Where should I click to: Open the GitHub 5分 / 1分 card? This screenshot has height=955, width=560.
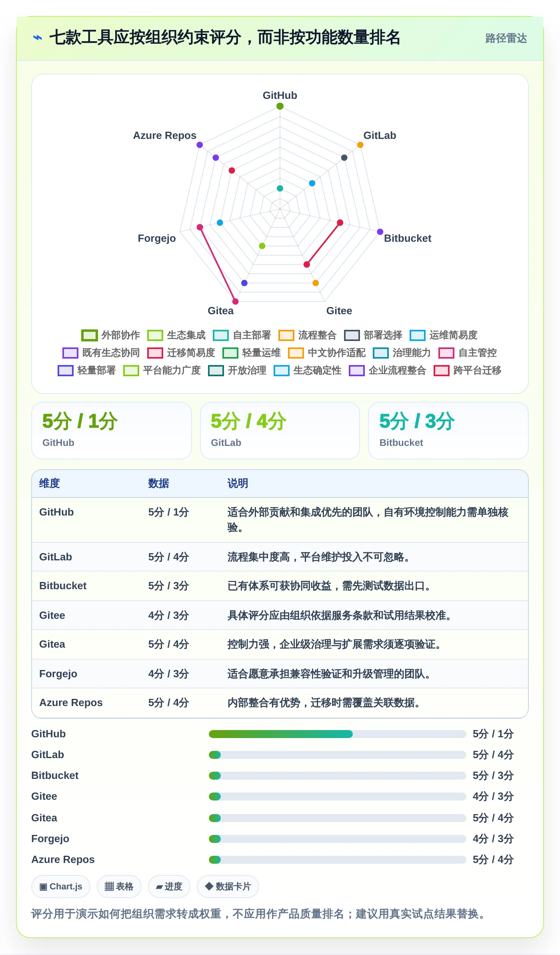(112, 431)
